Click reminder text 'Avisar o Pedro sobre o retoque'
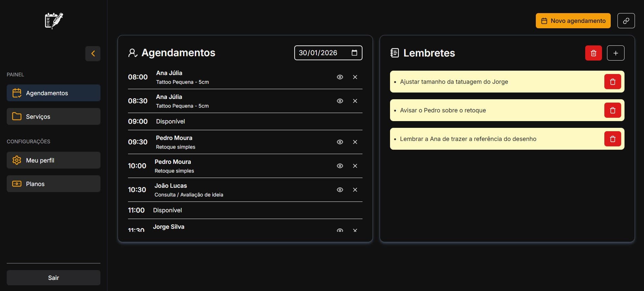The width and height of the screenshot is (644, 291). click(x=443, y=110)
